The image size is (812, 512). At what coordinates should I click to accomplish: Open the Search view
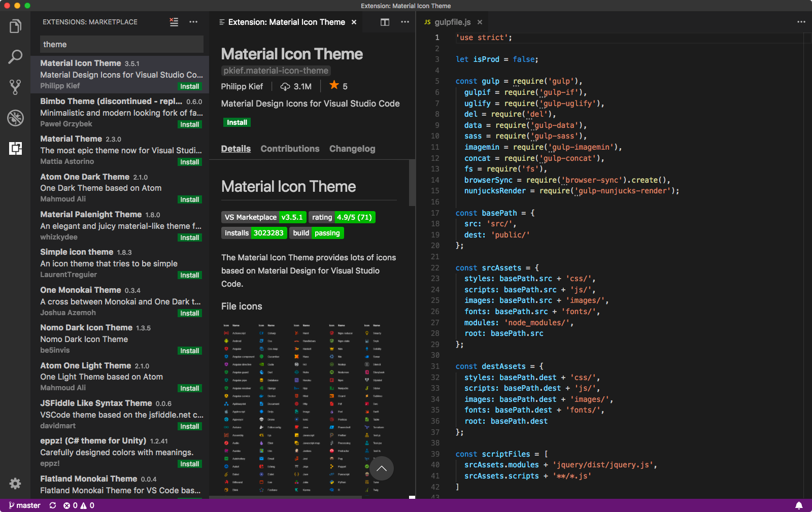15,56
